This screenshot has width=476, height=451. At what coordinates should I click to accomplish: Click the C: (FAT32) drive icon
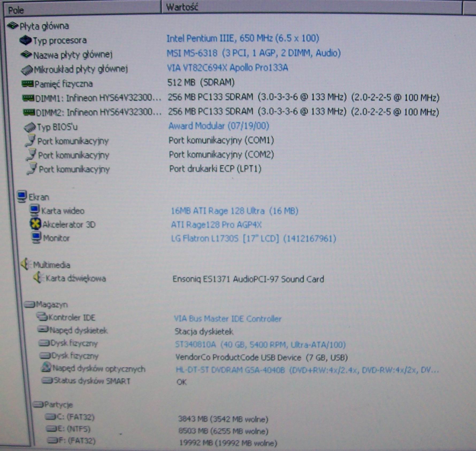click(x=50, y=417)
